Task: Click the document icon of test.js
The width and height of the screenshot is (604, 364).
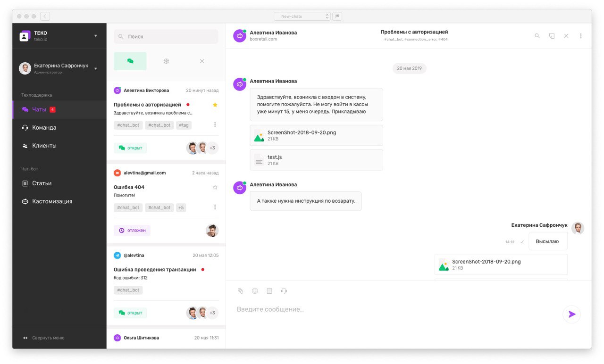Action: click(x=259, y=160)
